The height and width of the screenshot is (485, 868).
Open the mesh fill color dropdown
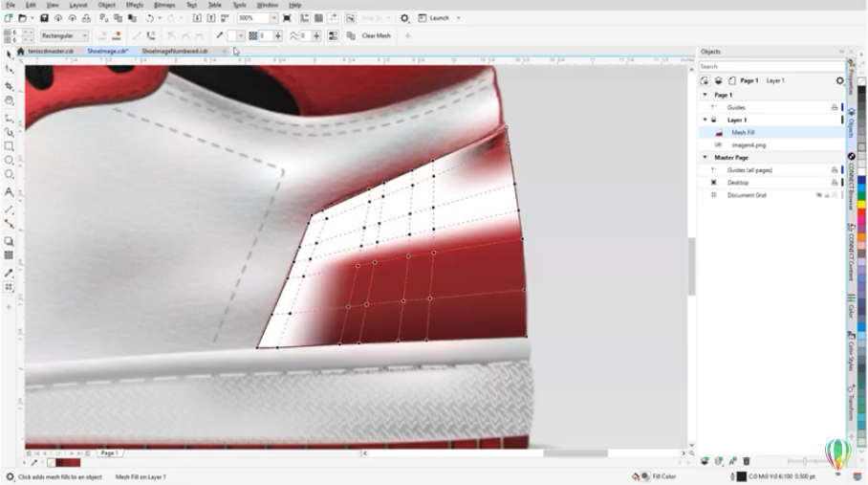tap(240, 35)
